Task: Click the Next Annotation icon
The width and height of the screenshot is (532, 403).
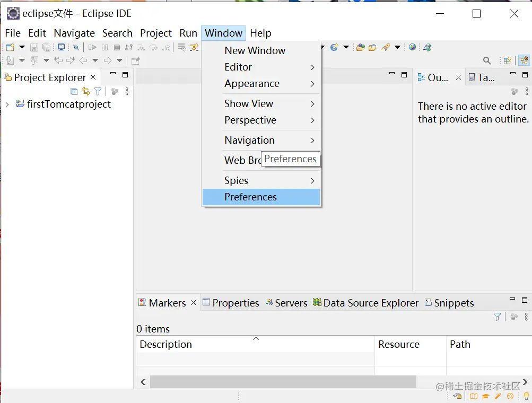Action: 10,61
